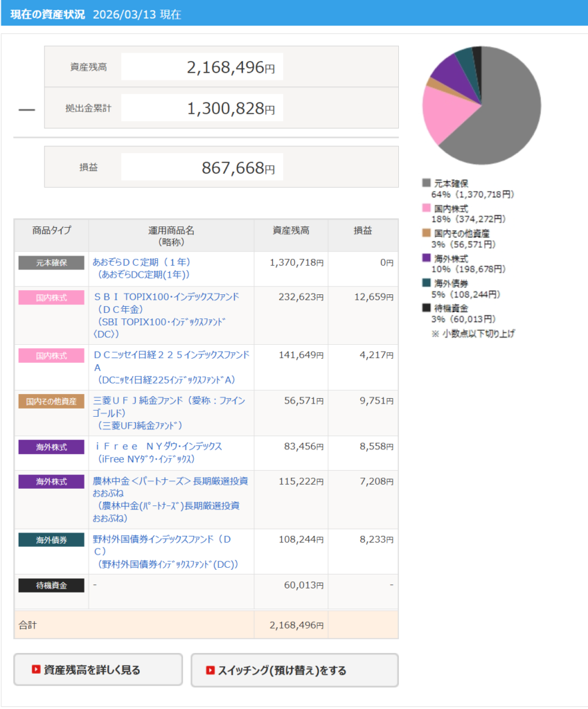Click the purple 海外株式 legend swatch
Image resolution: width=588 pixels, height=709 pixels.
426,258
